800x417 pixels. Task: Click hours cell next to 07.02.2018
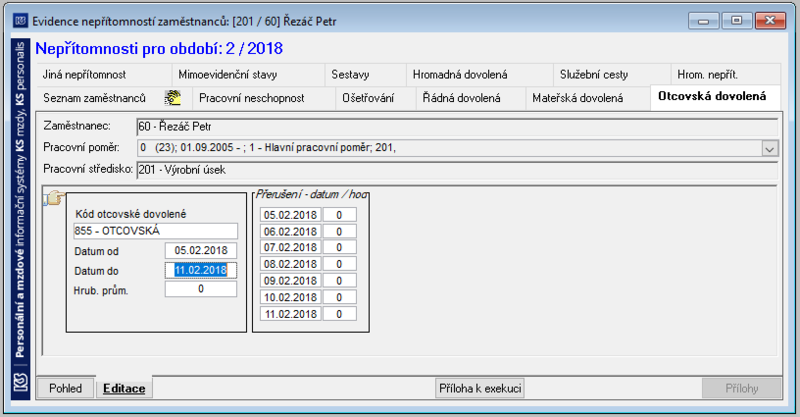(x=339, y=248)
